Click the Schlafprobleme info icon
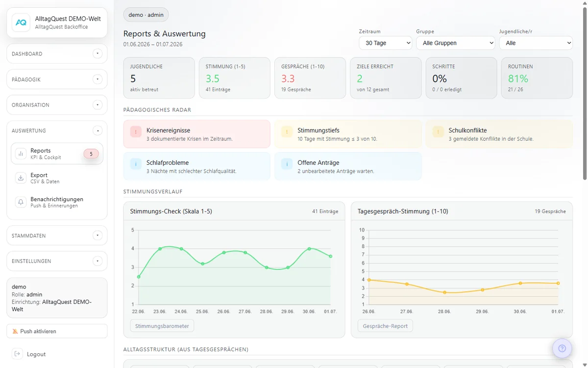 pyautogui.click(x=136, y=164)
